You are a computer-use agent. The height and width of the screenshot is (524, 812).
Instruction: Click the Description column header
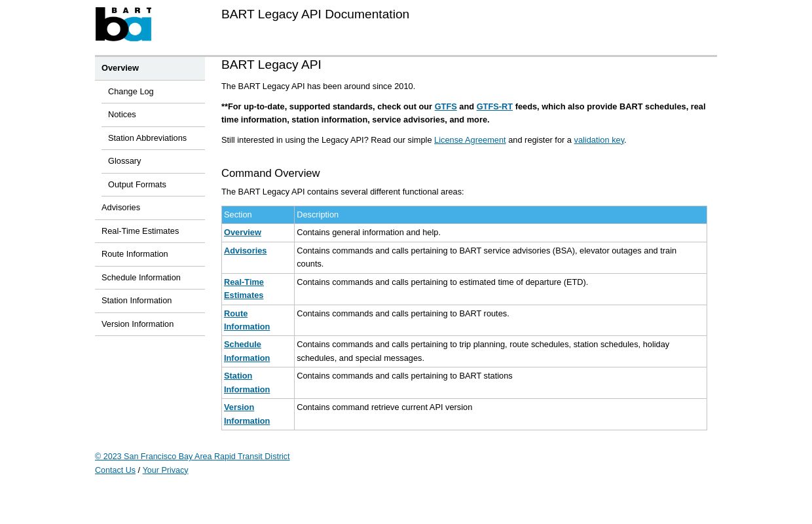point(500,215)
